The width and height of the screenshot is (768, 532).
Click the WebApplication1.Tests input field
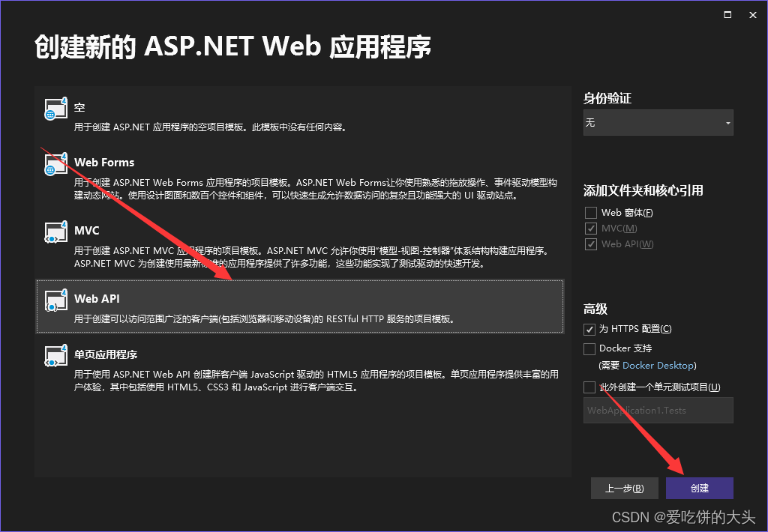click(x=658, y=410)
